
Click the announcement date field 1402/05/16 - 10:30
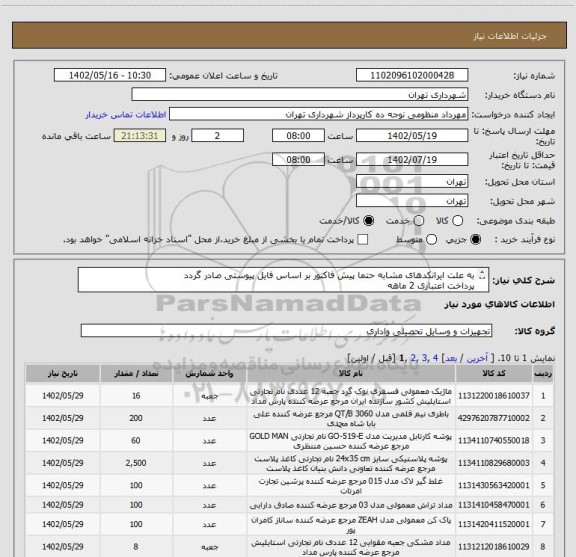tap(110, 75)
